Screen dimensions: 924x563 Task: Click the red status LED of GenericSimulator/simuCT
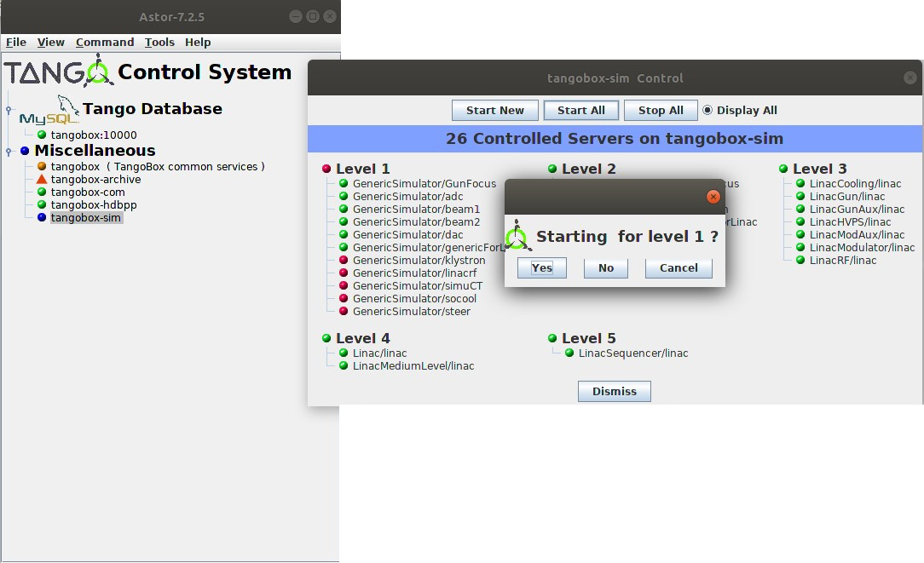344,285
